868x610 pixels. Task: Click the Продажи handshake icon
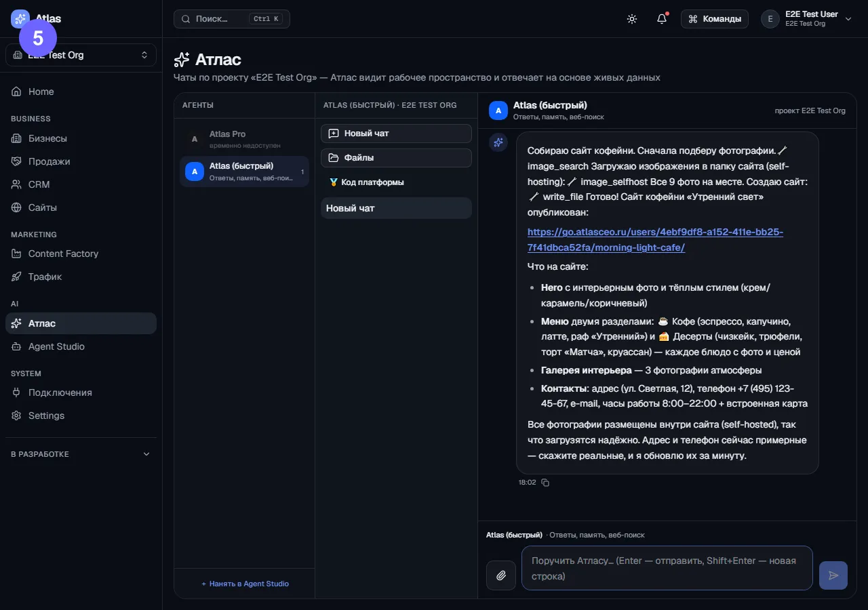16,161
